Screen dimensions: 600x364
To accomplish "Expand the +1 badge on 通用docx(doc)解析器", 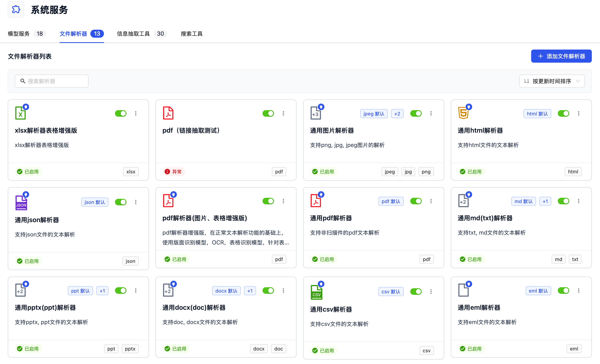I will point(250,291).
